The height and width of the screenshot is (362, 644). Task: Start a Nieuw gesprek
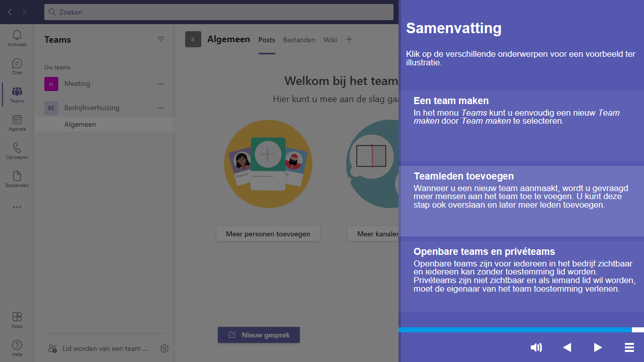tap(259, 335)
